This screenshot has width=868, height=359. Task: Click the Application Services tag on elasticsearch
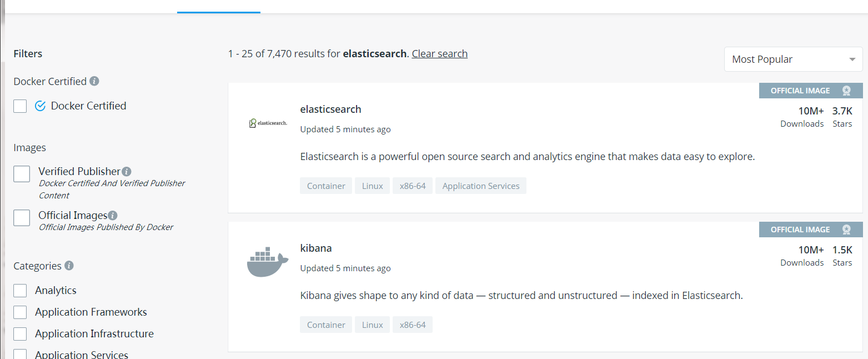click(x=481, y=186)
